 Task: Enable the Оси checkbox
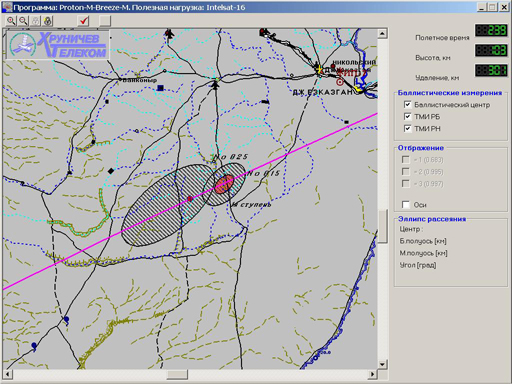(x=406, y=205)
